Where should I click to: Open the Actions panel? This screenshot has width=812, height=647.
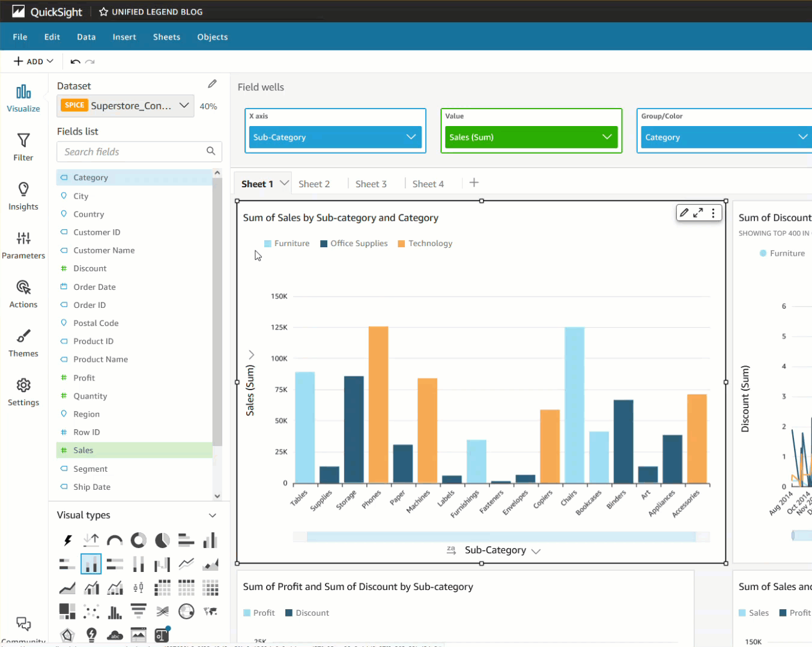click(x=23, y=295)
